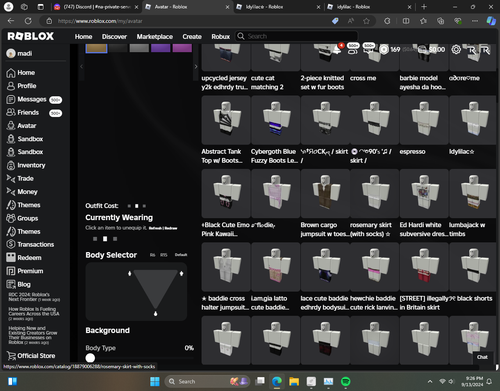Viewport: 500px width, 391px height.
Task: Select the tan color swatch
Action: coord(96,48)
